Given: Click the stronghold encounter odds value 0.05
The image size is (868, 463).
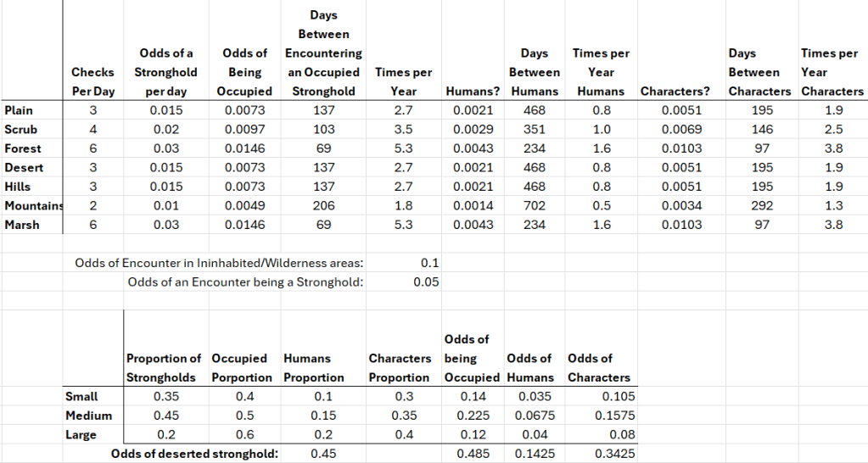Looking at the screenshot, I should pyautogui.click(x=426, y=282).
